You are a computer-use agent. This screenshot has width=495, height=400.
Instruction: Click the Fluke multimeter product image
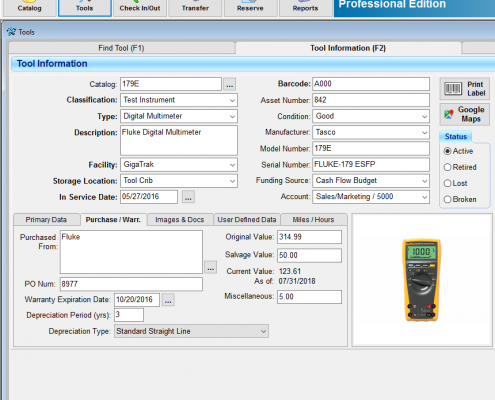click(422, 280)
